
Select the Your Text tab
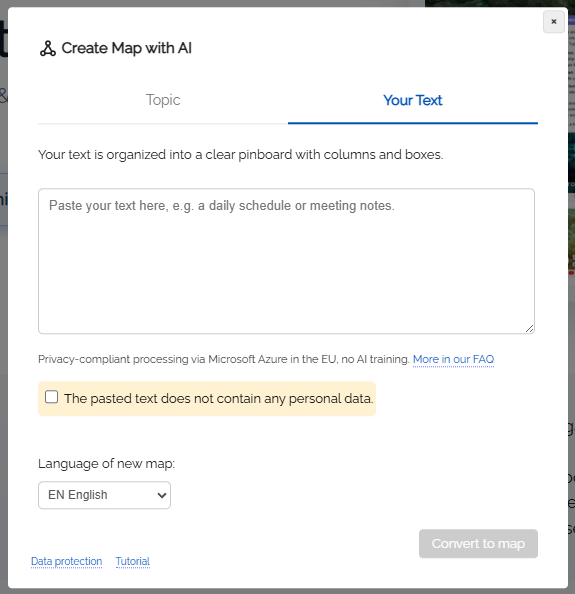coord(412,100)
